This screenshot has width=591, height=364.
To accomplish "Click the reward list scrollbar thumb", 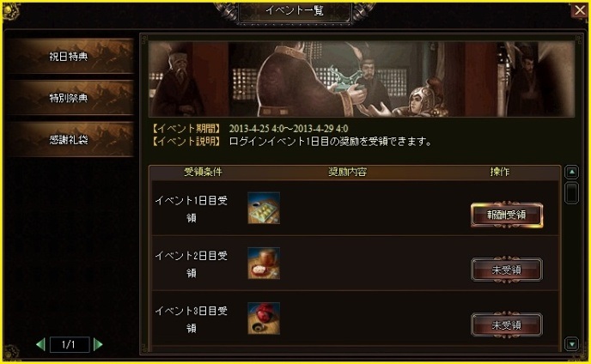I will [x=572, y=192].
